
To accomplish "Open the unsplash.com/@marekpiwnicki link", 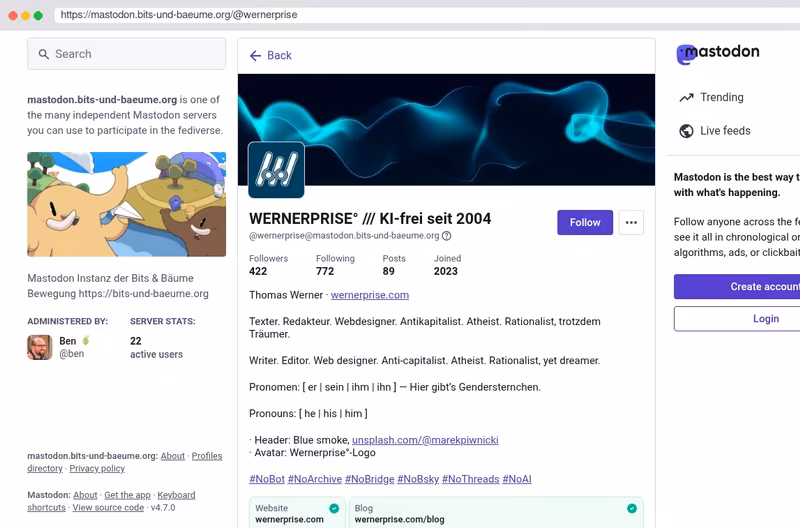I will pos(425,440).
